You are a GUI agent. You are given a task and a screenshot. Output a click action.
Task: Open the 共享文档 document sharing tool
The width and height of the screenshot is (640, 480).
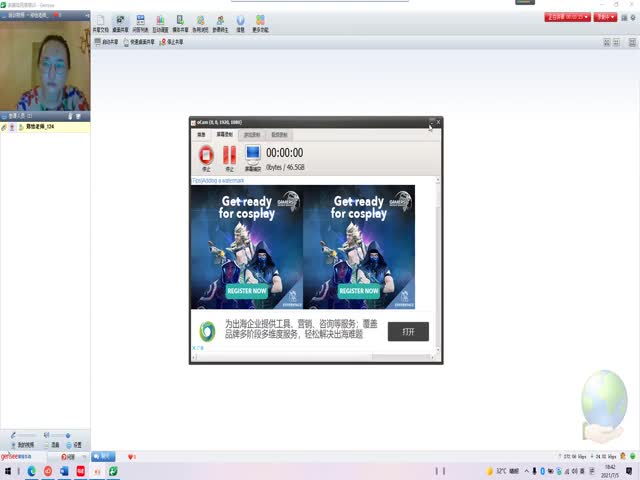pos(100,24)
